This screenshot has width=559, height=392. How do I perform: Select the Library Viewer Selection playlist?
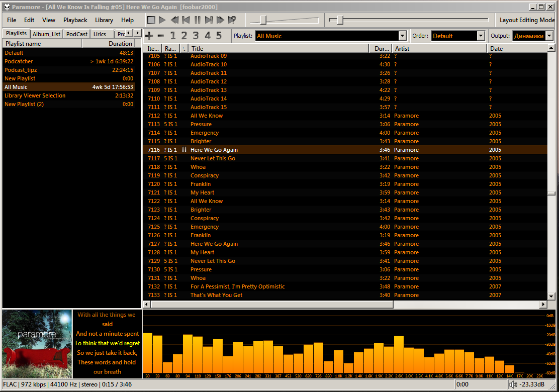tap(69, 95)
